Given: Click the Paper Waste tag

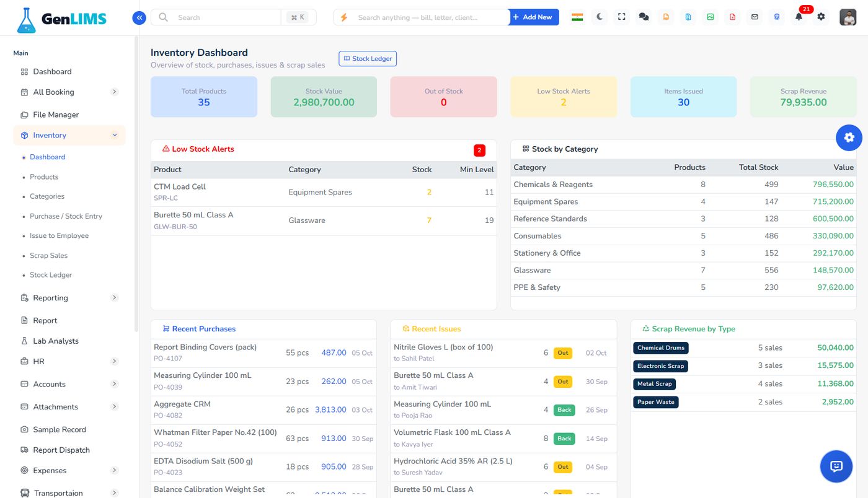Looking at the screenshot, I should (656, 402).
